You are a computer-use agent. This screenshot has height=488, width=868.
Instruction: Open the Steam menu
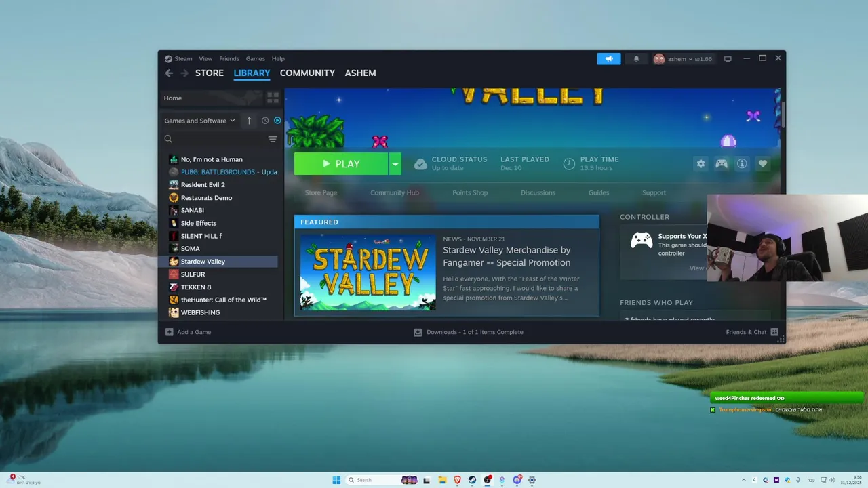click(x=178, y=59)
